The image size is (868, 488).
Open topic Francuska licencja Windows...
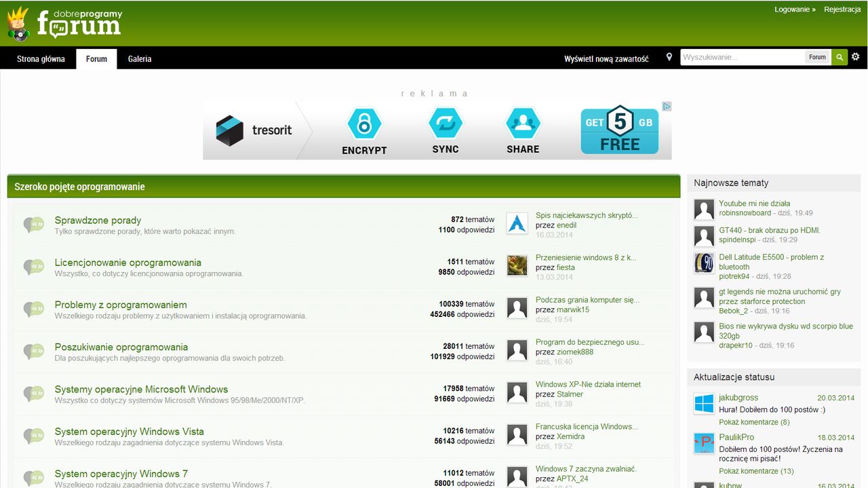(x=587, y=426)
